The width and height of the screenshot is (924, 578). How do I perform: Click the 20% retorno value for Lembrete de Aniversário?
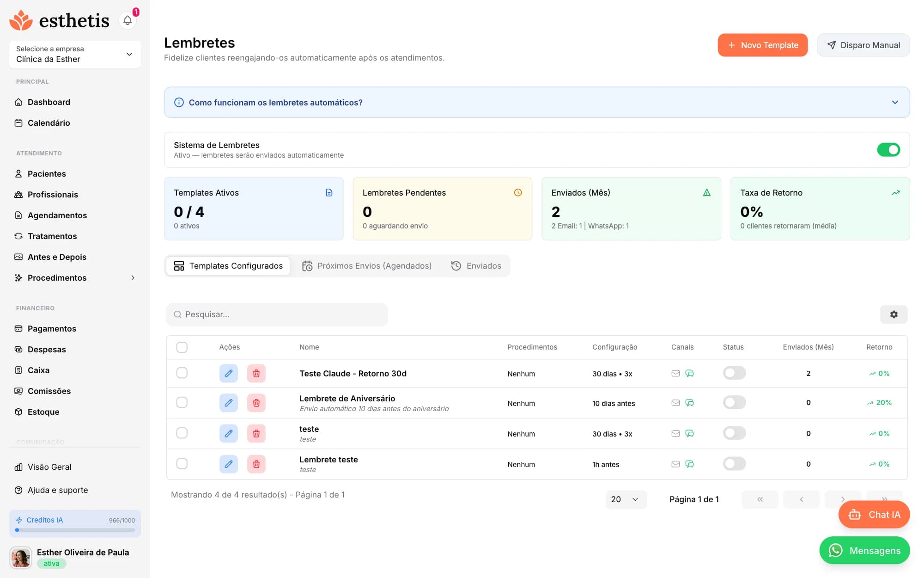click(x=879, y=403)
